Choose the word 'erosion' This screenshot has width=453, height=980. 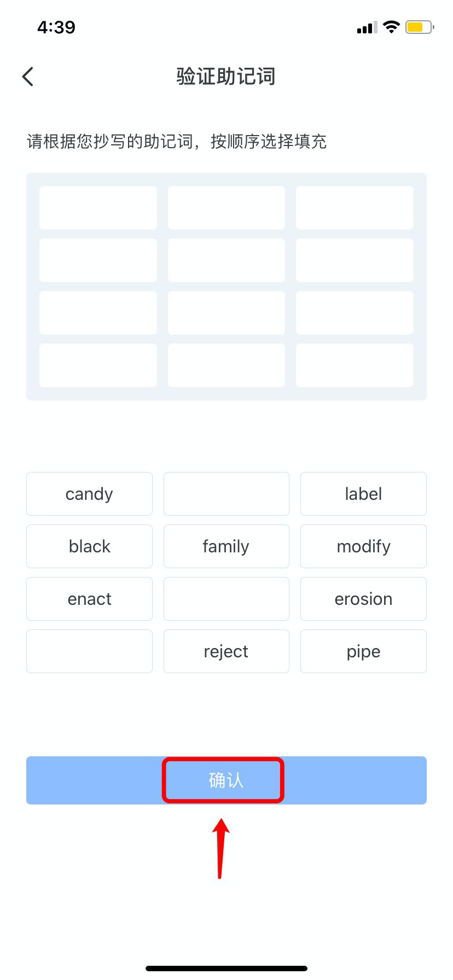[x=363, y=599]
